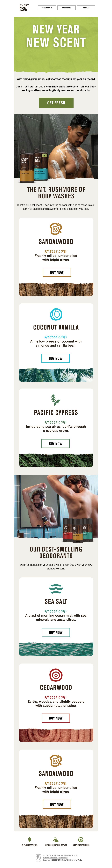
Task: Click the green Get Fresh button
Action: point(56,103)
